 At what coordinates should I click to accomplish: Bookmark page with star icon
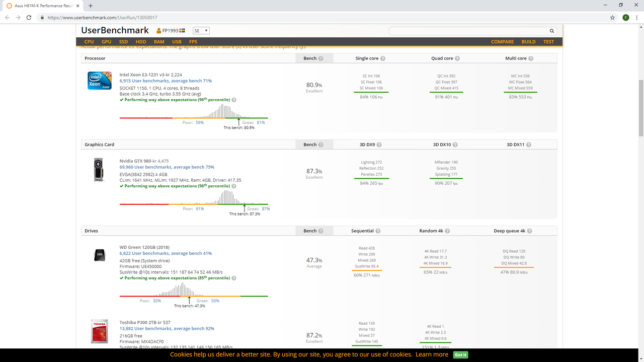tap(612, 17)
